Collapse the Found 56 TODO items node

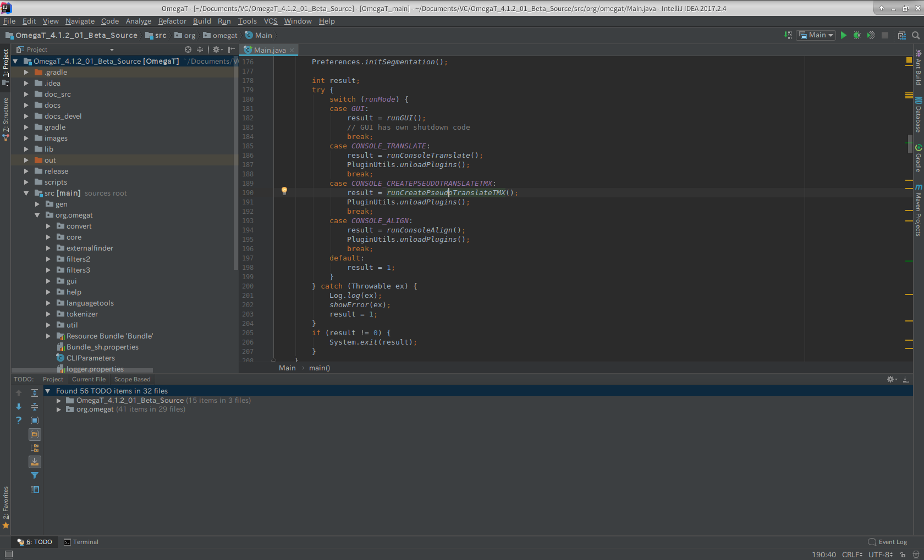click(x=48, y=391)
